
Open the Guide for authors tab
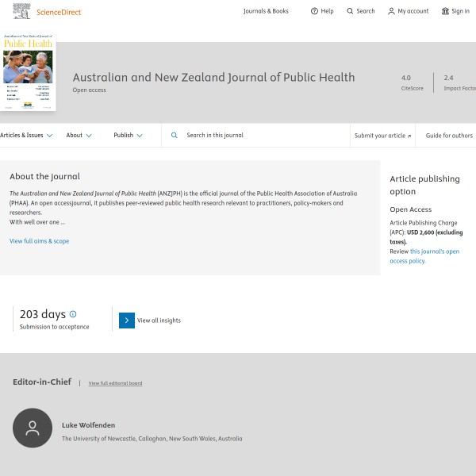[x=449, y=136]
